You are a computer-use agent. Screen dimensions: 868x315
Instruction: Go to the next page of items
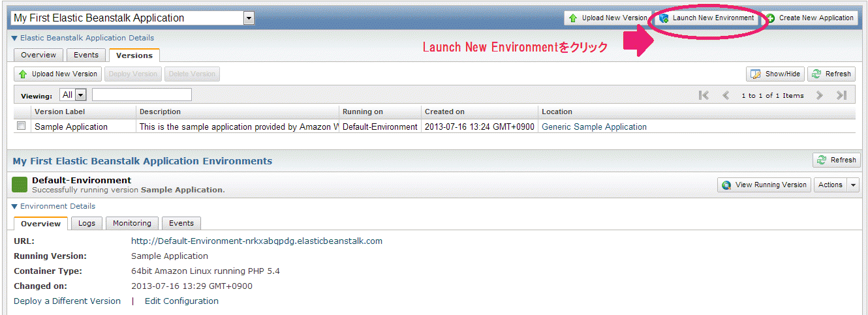click(820, 96)
